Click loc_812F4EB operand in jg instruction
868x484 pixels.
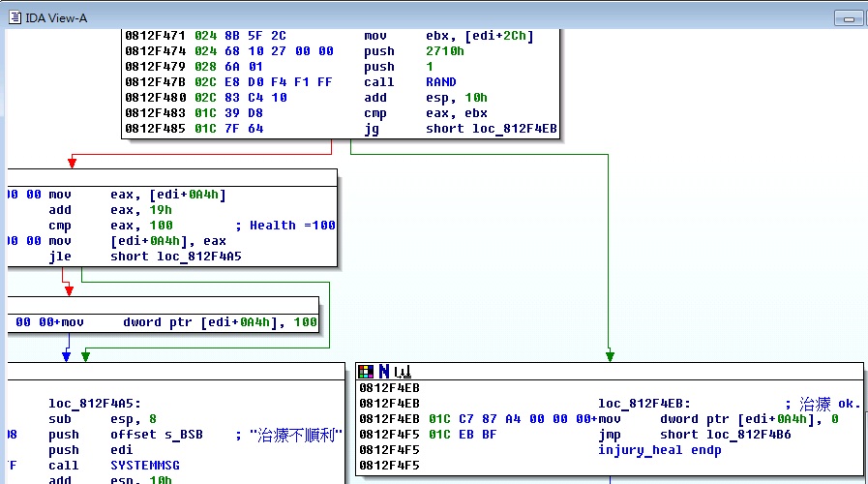(x=514, y=129)
